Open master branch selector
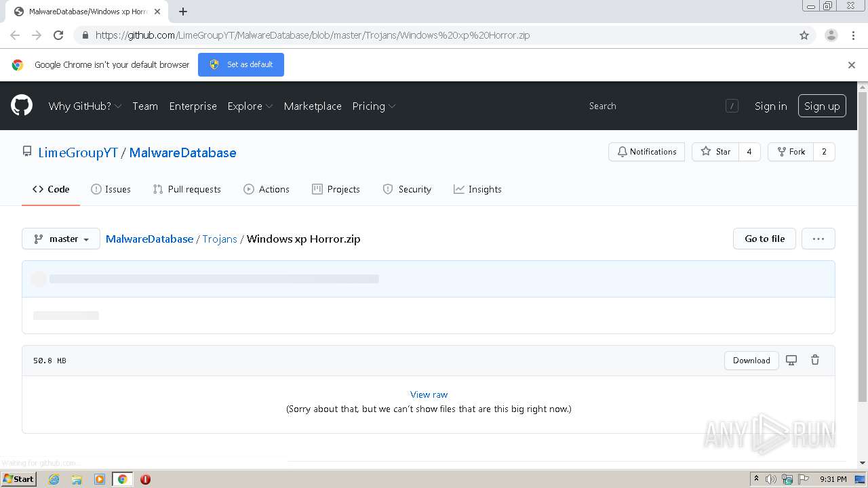Image resolution: width=868 pixels, height=488 pixels. (x=61, y=239)
